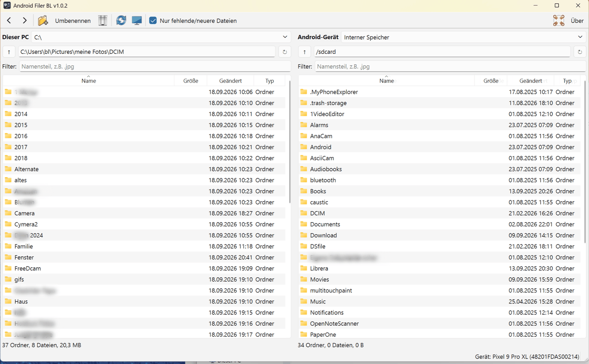
Task: Select the Librera folder row
Action: point(440,268)
